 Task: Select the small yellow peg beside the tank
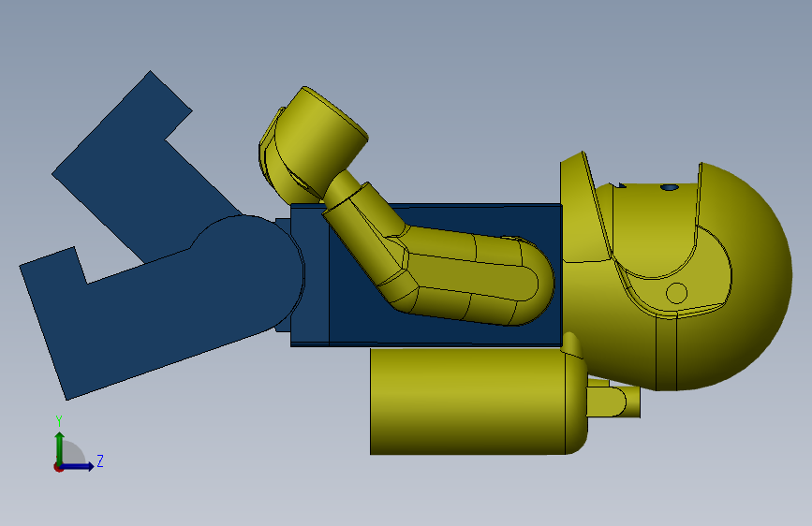pyautogui.click(x=613, y=400)
